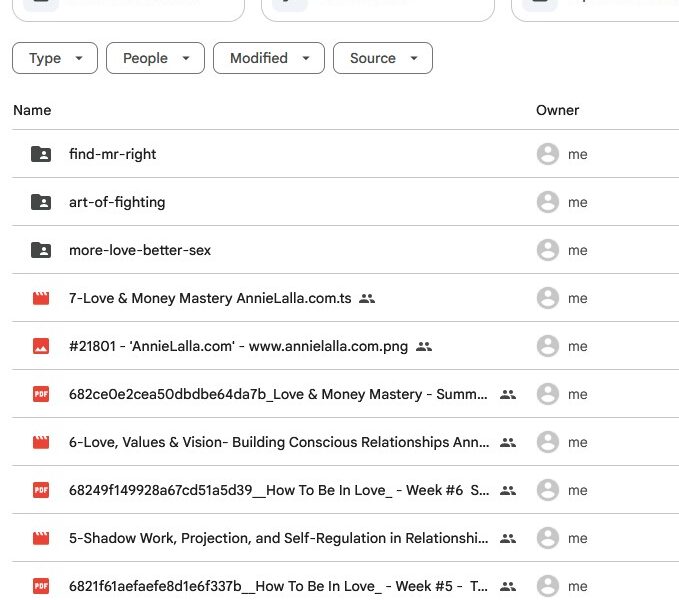
Task: Click the video icon for 7-Love & Money Mastery
Action: pyautogui.click(x=41, y=298)
